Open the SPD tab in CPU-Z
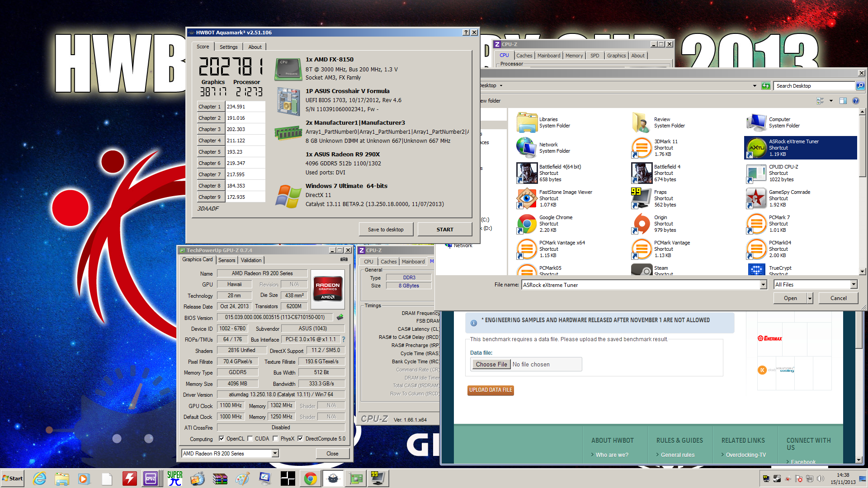 click(594, 56)
